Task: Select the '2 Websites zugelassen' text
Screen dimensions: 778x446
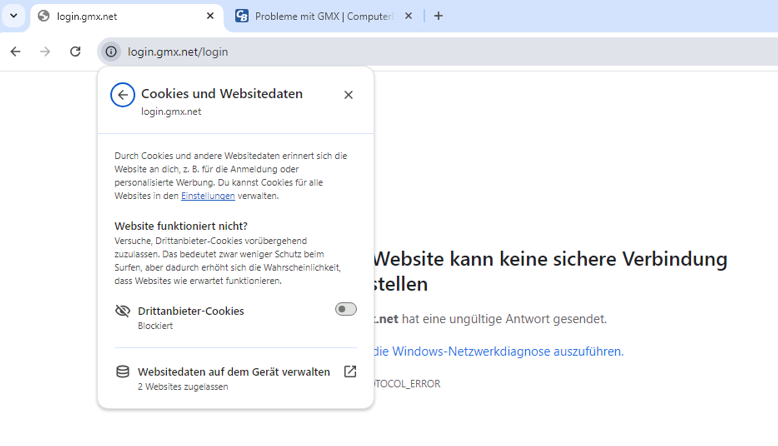Action: point(183,386)
